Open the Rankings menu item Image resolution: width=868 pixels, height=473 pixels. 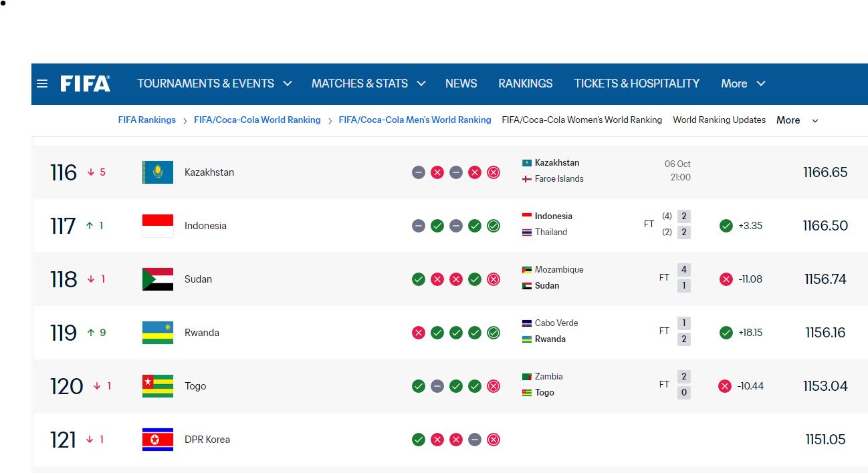526,84
